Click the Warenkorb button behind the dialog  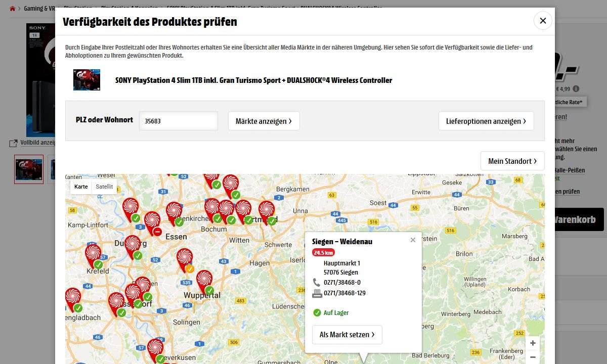[x=579, y=219]
